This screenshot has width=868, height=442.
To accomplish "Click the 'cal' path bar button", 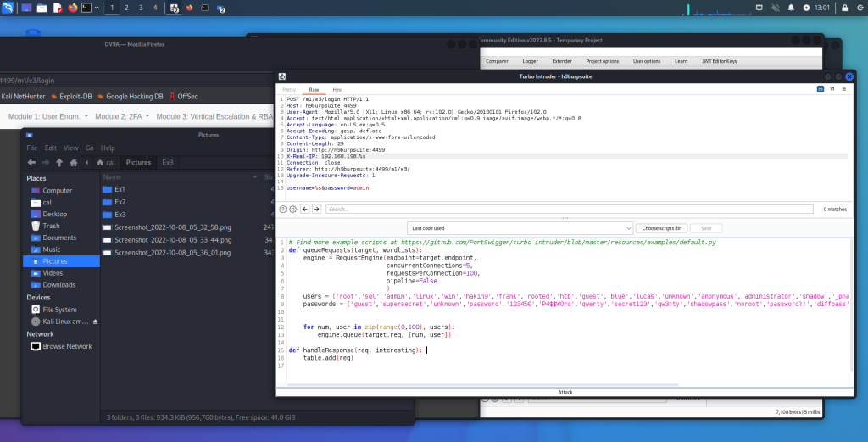I will point(106,162).
